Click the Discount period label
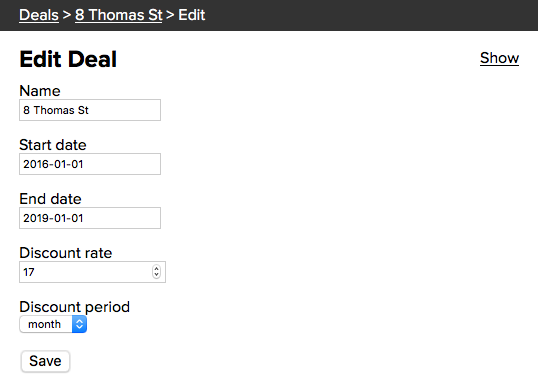Image resolution: width=538 pixels, height=391 pixels. (x=74, y=307)
